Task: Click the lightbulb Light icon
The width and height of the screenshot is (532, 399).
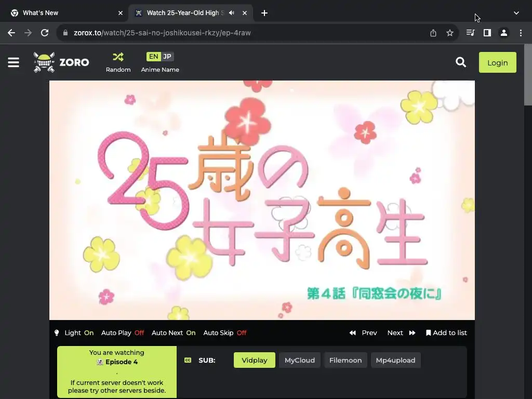Action: 57,333
